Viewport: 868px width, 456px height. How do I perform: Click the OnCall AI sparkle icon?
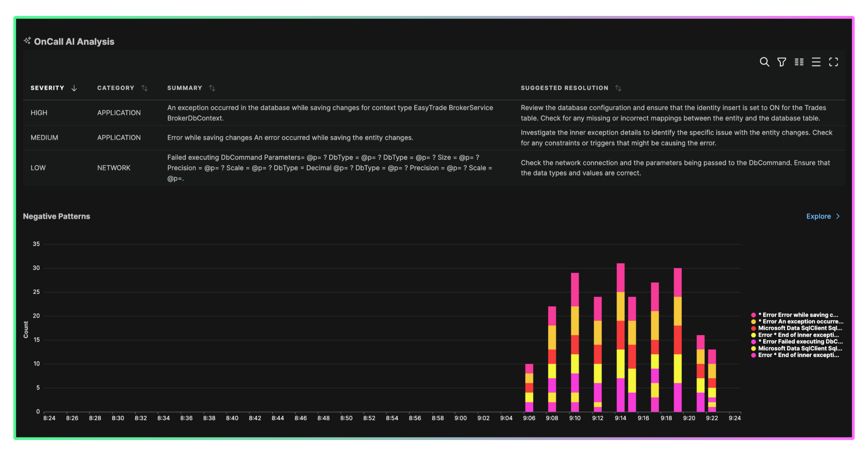tap(27, 41)
